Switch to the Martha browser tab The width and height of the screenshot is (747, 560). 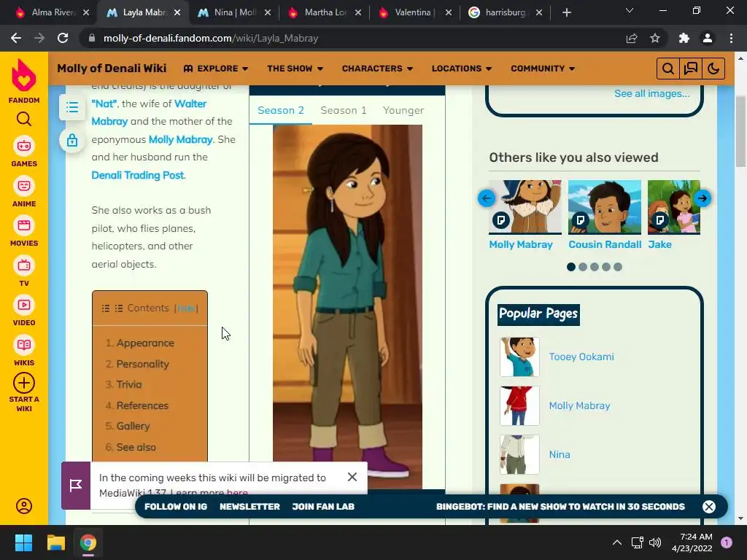click(x=325, y=12)
